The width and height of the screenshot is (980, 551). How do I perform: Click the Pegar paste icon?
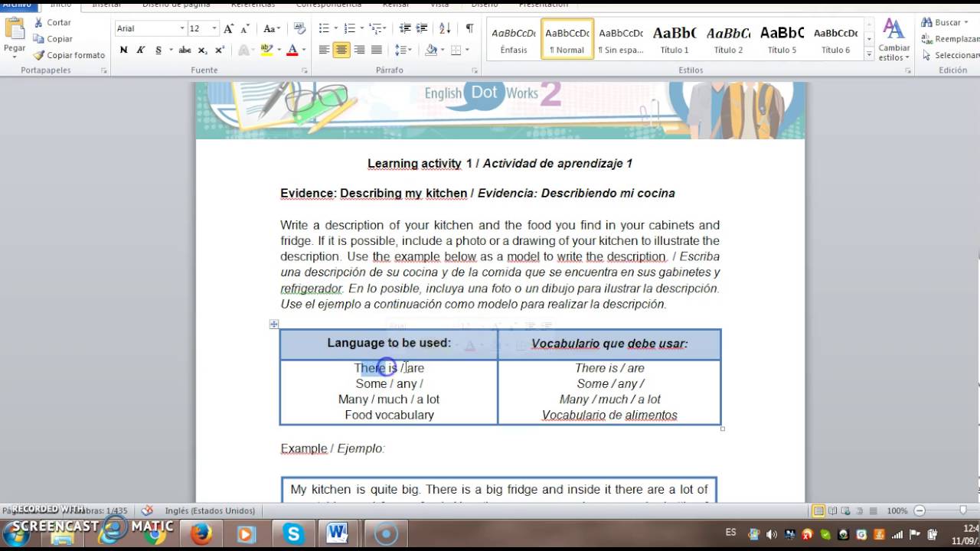click(15, 30)
